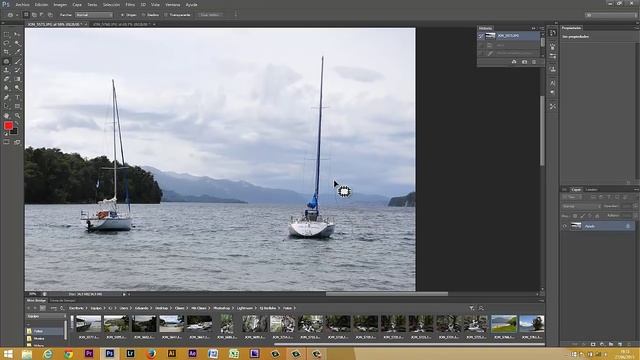Select the Eyedropper tool
This screenshot has height=360, width=640.
point(17,52)
